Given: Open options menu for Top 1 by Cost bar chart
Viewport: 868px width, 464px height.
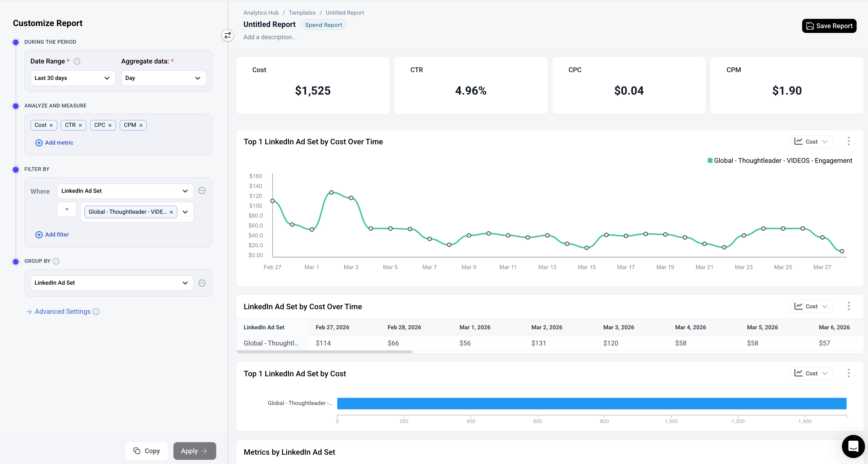Looking at the screenshot, I should [848, 373].
